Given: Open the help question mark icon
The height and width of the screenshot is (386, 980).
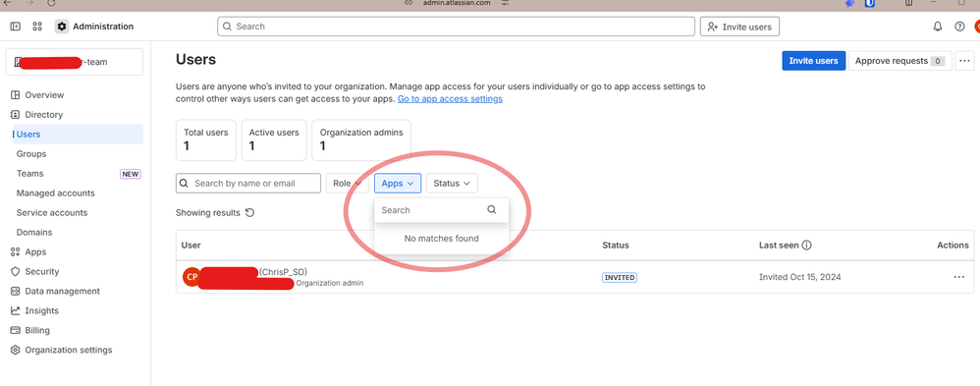Looking at the screenshot, I should coord(959,27).
